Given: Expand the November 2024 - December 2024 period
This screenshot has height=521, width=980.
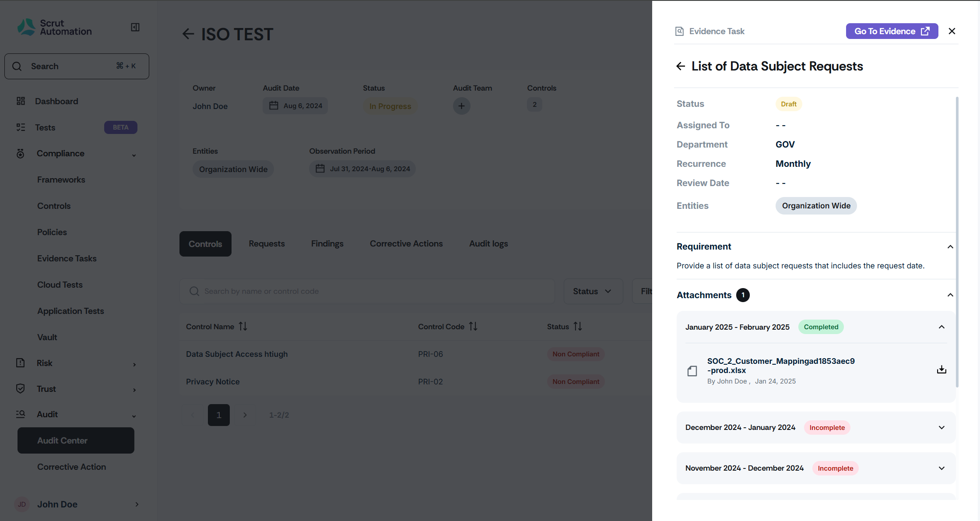Looking at the screenshot, I should pos(941,468).
